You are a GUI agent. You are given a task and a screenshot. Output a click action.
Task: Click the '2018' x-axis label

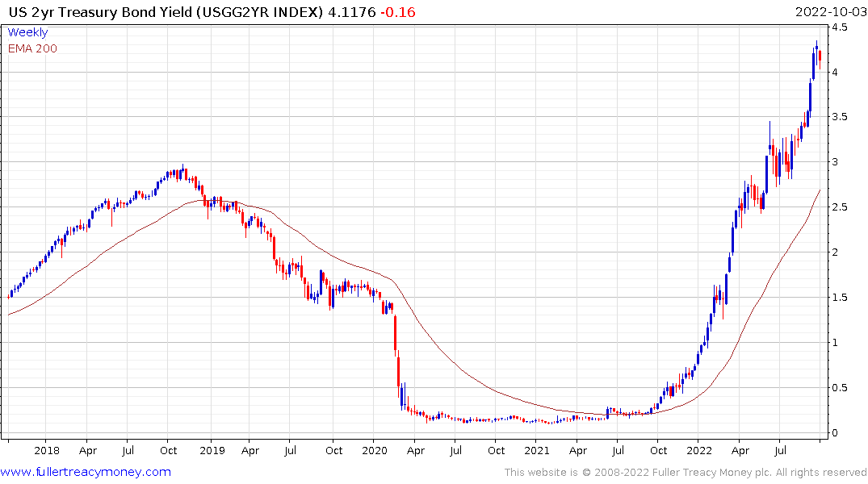coord(47,450)
